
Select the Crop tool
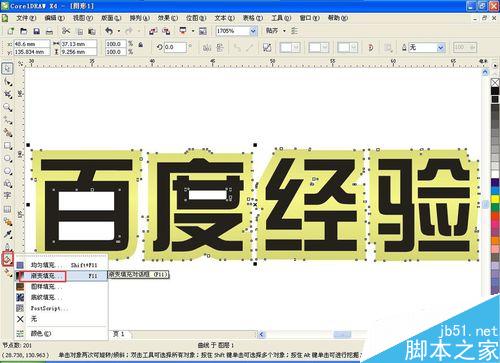[x=8, y=95]
